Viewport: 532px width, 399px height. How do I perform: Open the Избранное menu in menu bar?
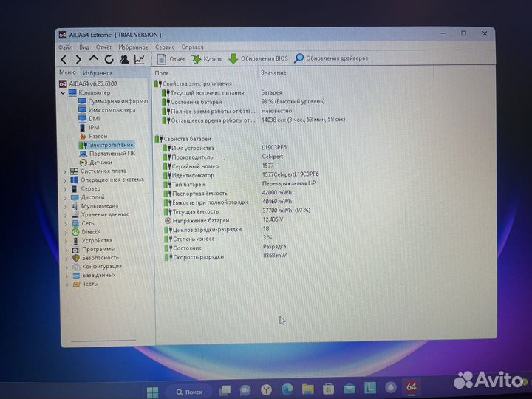pos(133,47)
